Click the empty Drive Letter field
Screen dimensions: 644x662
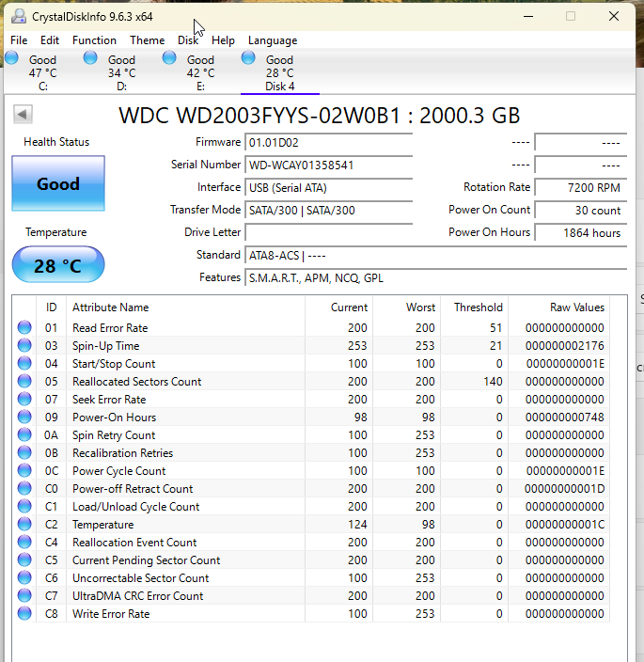(x=329, y=232)
